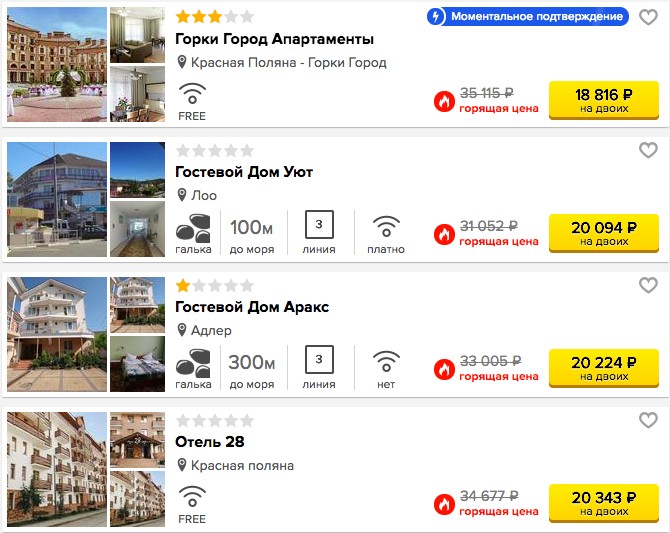Open the Отель 28 hotel title link

pyautogui.click(x=210, y=442)
